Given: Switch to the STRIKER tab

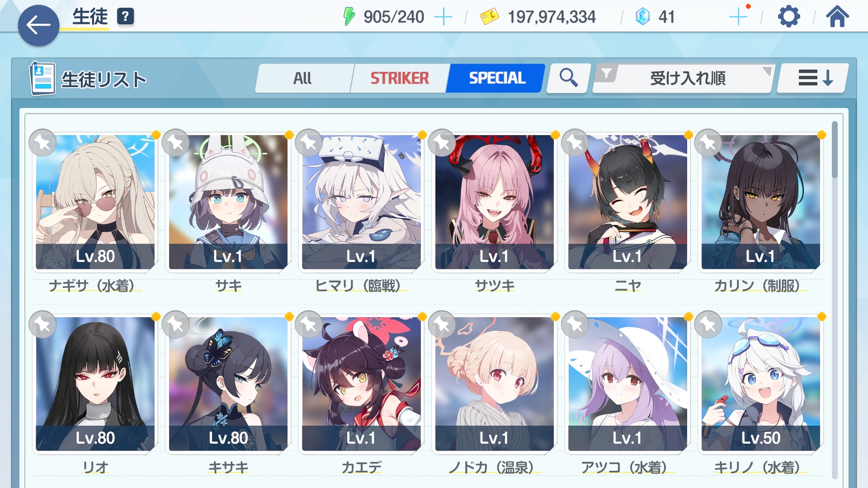Looking at the screenshot, I should (400, 78).
